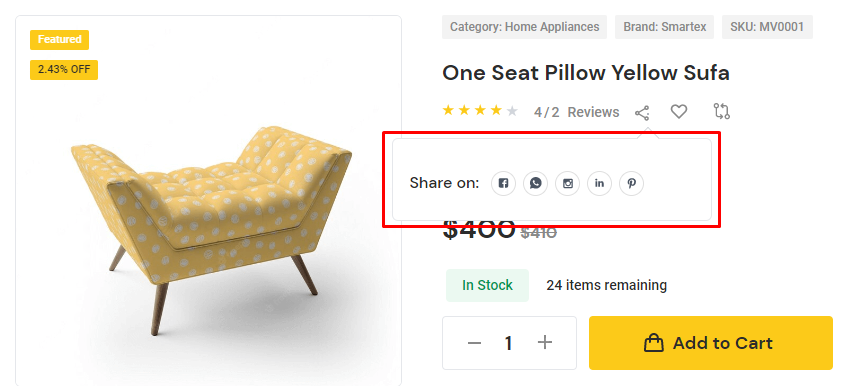The image size is (847, 386).
Task: Open the Reviews link
Action: click(x=593, y=112)
